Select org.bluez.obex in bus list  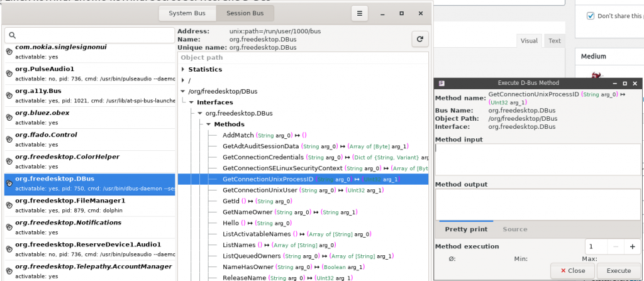[x=89, y=118]
